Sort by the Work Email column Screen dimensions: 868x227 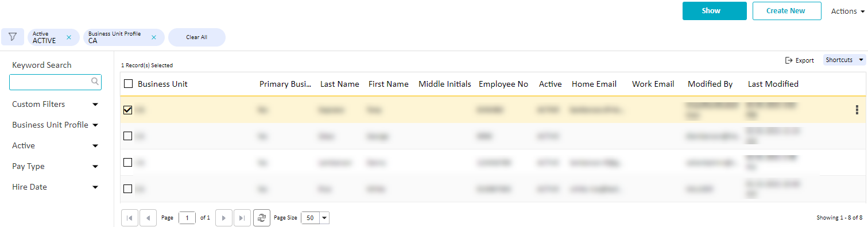(653, 84)
